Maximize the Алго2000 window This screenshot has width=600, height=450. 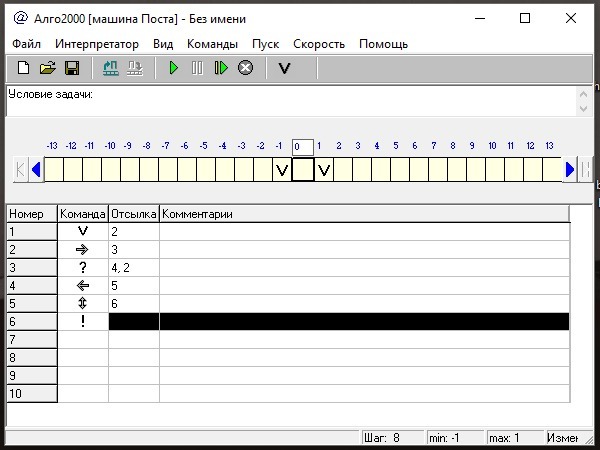(x=525, y=18)
